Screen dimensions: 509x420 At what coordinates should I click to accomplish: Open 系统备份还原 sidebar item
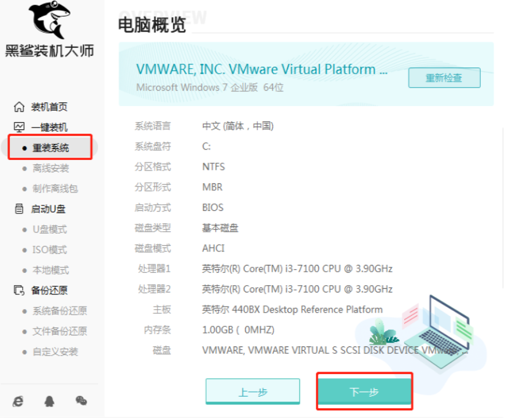[x=59, y=311]
